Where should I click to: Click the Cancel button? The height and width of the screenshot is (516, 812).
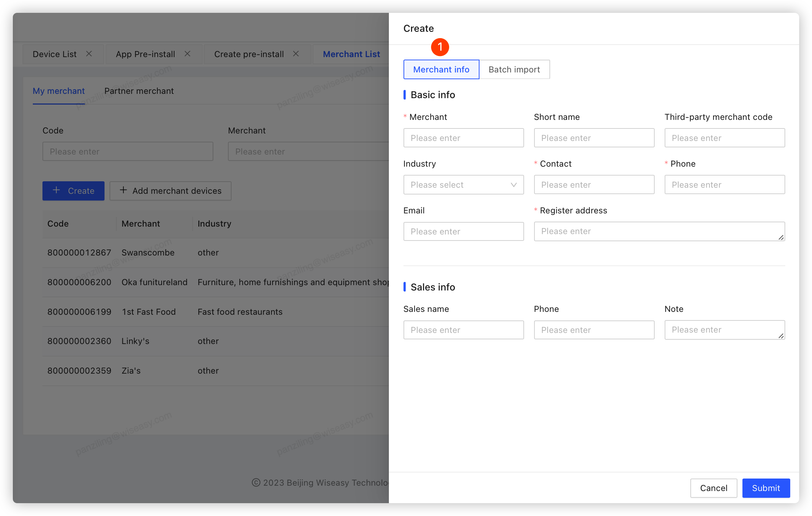tap(713, 488)
